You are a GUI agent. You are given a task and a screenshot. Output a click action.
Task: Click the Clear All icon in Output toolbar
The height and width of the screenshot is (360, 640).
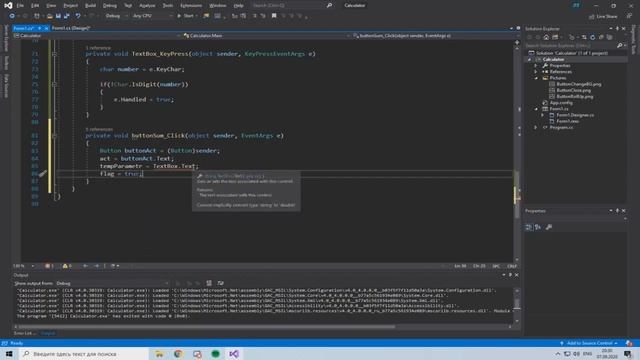(209, 283)
